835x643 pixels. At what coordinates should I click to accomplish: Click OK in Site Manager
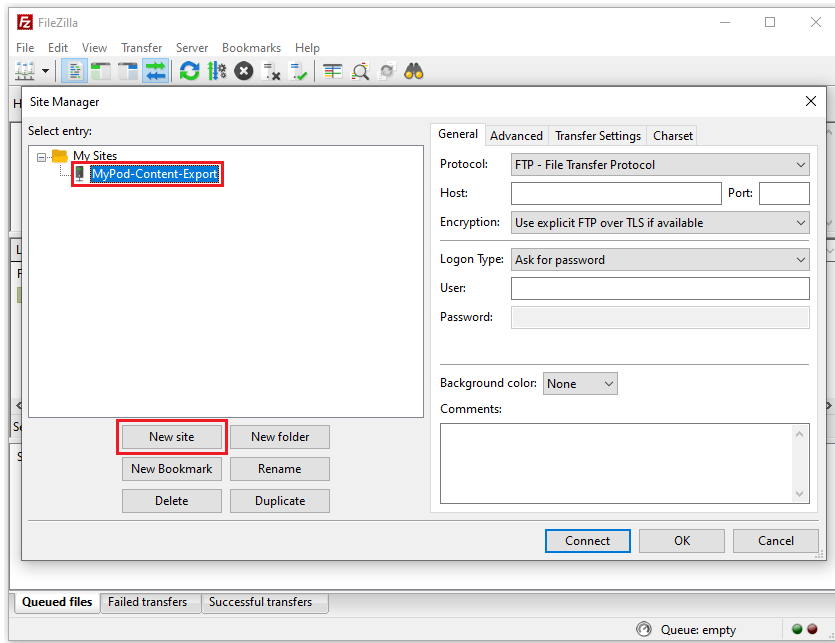point(682,541)
